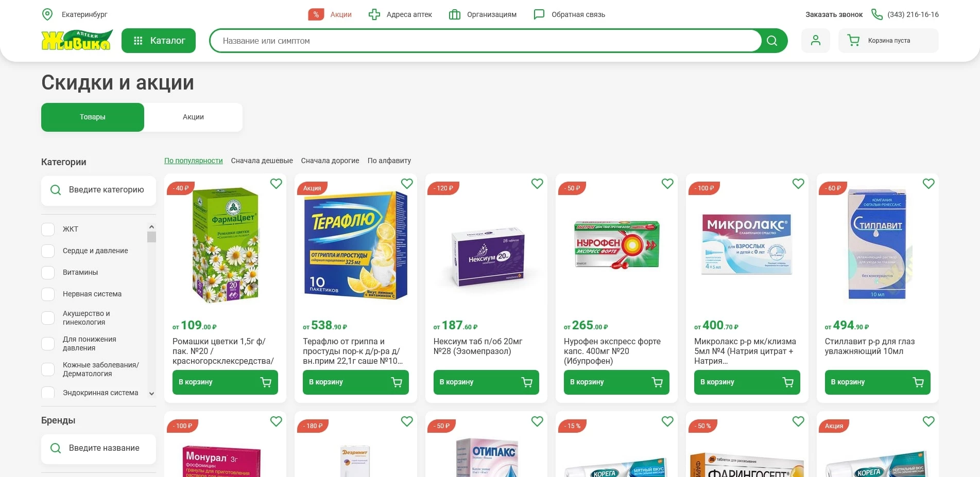This screenshot has width=980, height=477.
Task: Enable the Витамины category filter
Action: [x=48, y=273]
